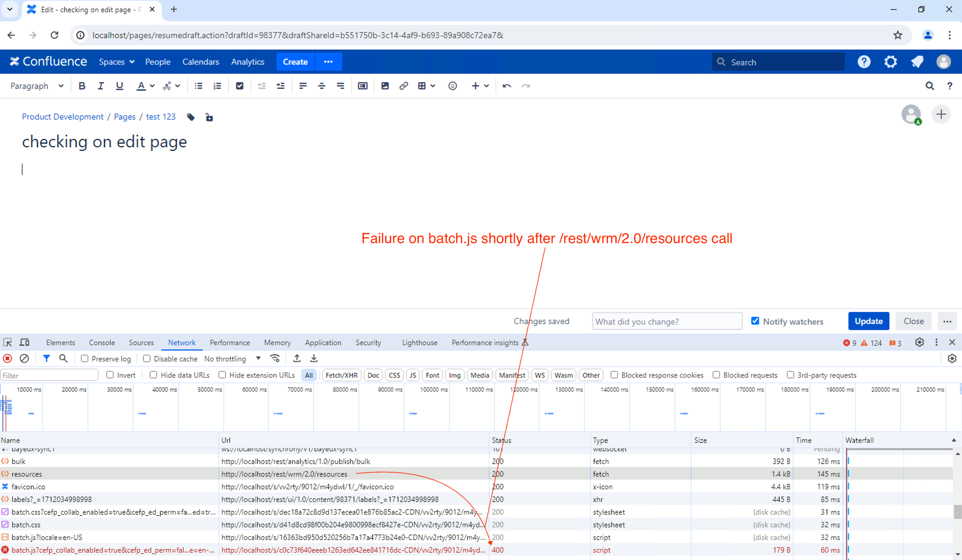
Task: Stop recording network log
Action: (8, 358)
